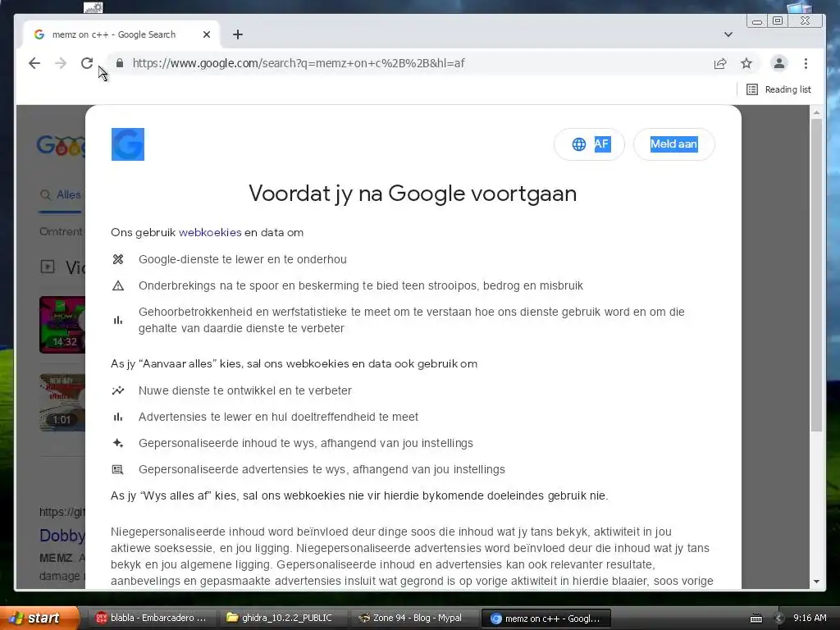Go back to the previous page

[x=34, y=63]
